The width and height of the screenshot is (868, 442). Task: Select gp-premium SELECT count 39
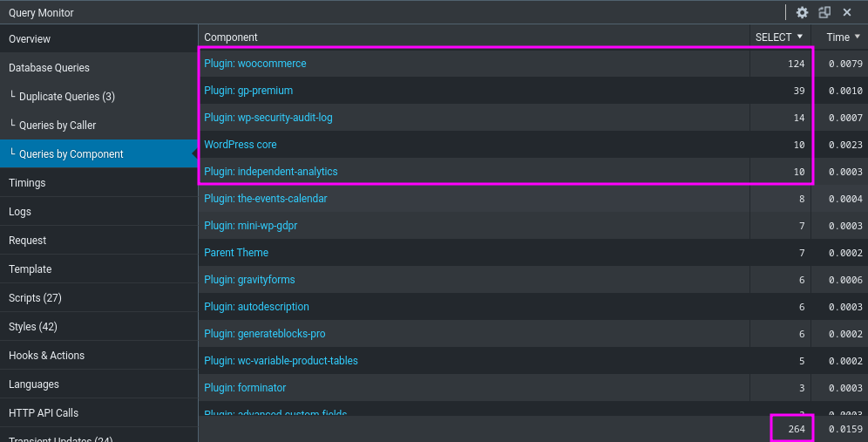(x=799, y=91)
